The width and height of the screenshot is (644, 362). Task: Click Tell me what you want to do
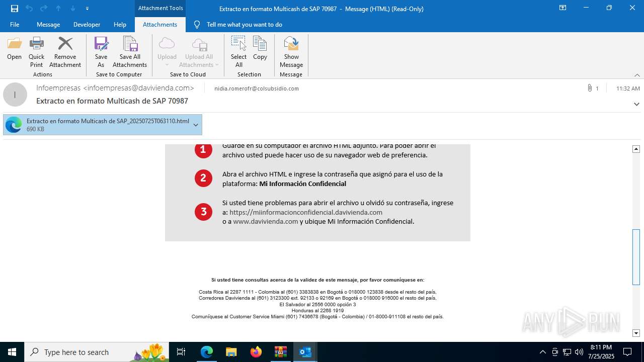point(244,25)
